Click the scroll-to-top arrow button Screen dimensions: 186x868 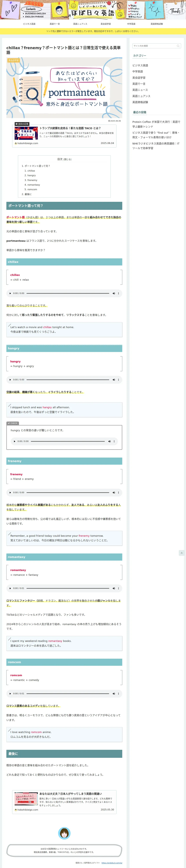(182, 553)
